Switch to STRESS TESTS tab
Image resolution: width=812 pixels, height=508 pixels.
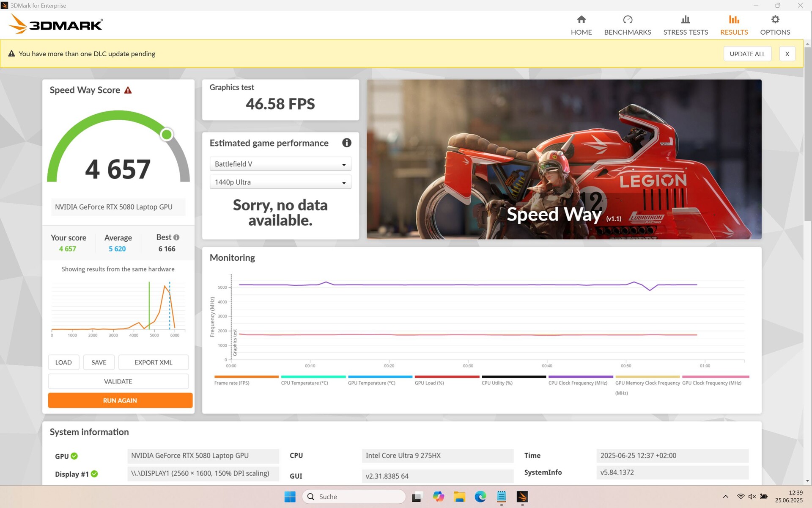tap(685, 25)
